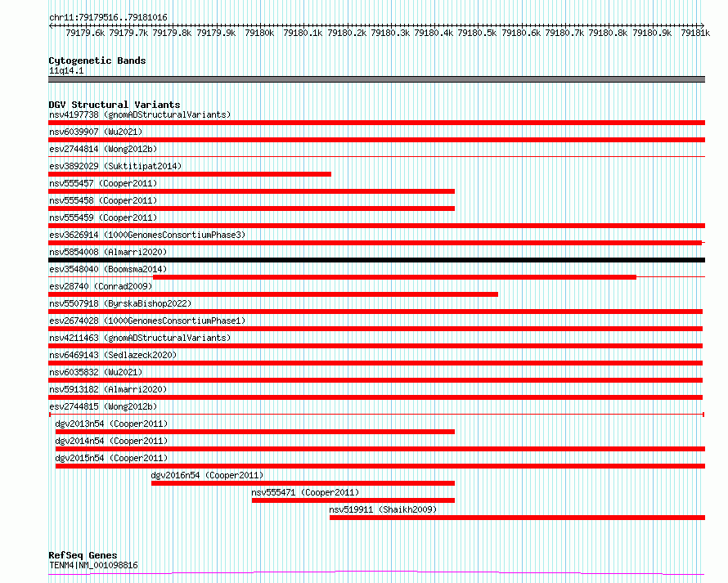Open dgv2013n54 (Cooper2011) label
Screen dimensions: 728x583
click(x=111, y=424)
